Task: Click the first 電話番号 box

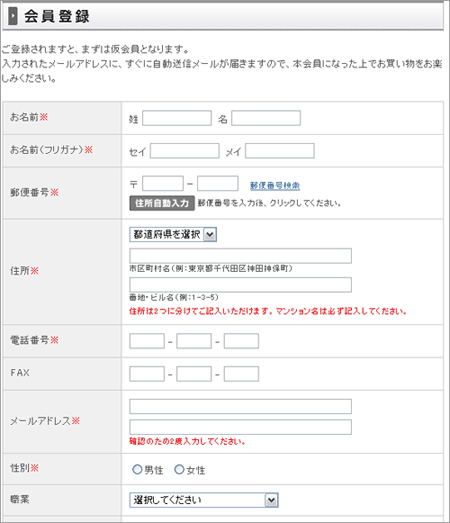Action: pyautogui.click(x=147, y=341)
